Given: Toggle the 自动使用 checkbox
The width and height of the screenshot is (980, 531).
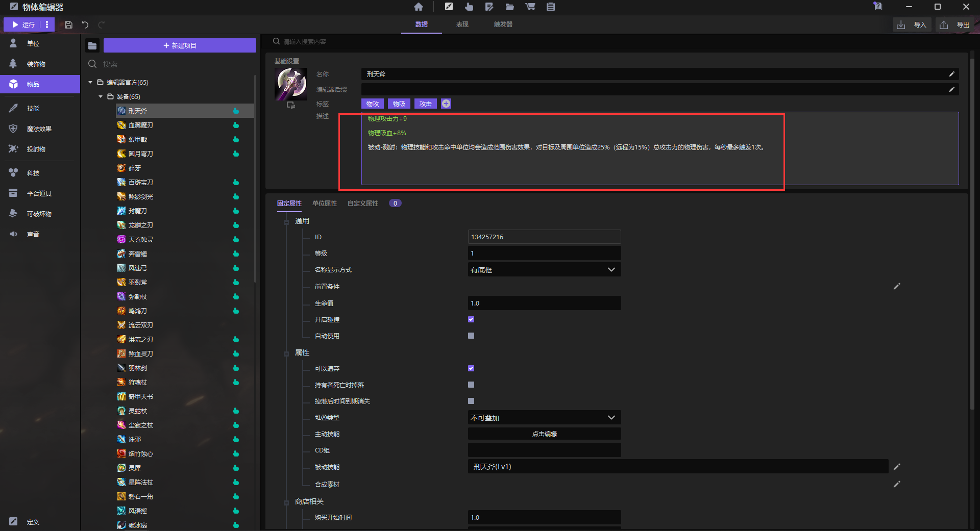Looking at the screenshot, I should point(471,336).
